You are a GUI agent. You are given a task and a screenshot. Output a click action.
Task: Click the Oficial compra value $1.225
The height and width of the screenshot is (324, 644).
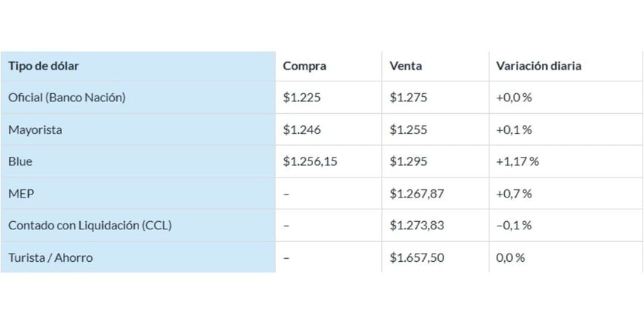coord(301,98)
